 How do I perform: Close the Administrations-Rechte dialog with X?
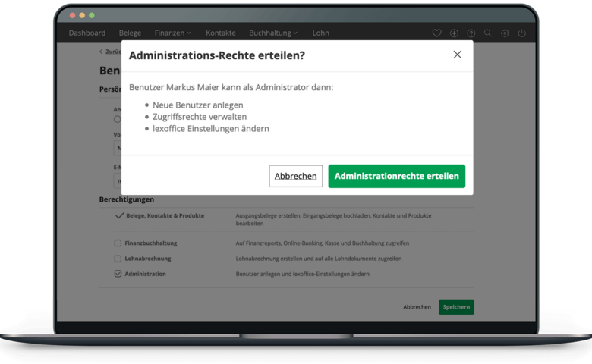click(x=457, y=55)
